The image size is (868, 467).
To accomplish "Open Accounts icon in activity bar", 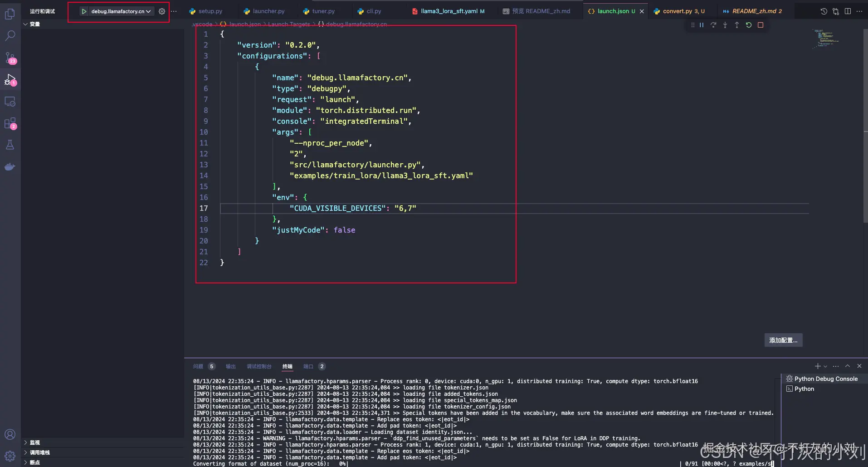I will tap(10, 434).
